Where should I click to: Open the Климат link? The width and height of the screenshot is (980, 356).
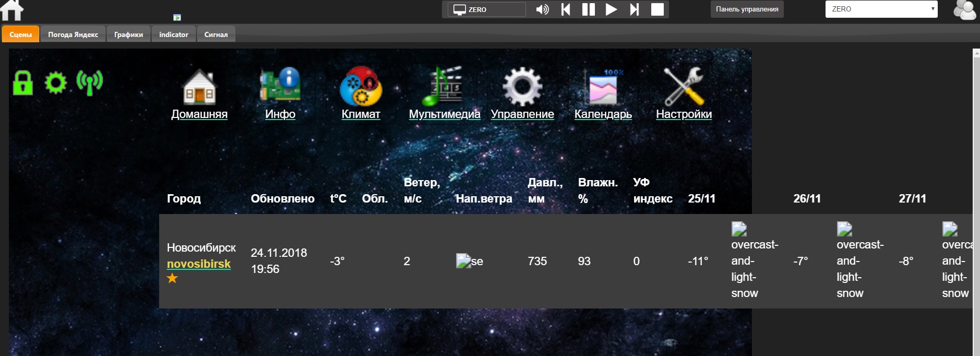click(x=361, y=114)
